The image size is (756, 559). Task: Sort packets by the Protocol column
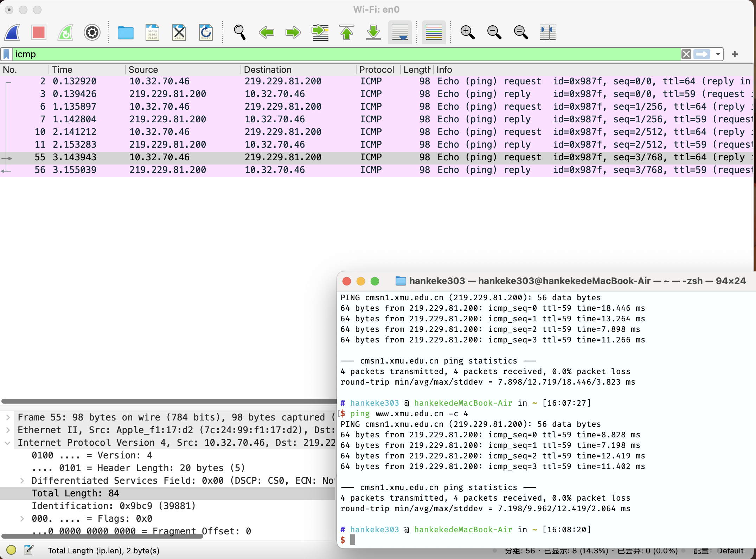(378, 70)
